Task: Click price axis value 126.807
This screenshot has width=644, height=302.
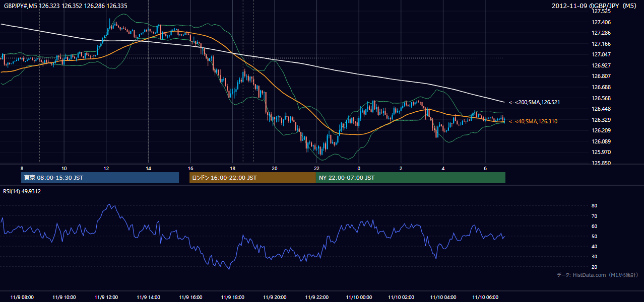Action: [x=601, y=77]
